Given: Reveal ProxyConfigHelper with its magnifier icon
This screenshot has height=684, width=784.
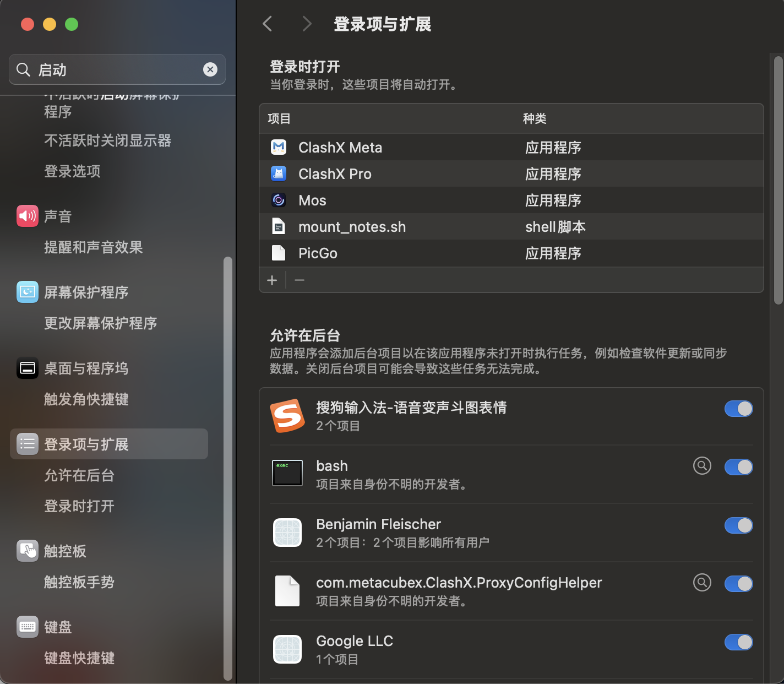Looking at the screenshot, I should 702,583.
